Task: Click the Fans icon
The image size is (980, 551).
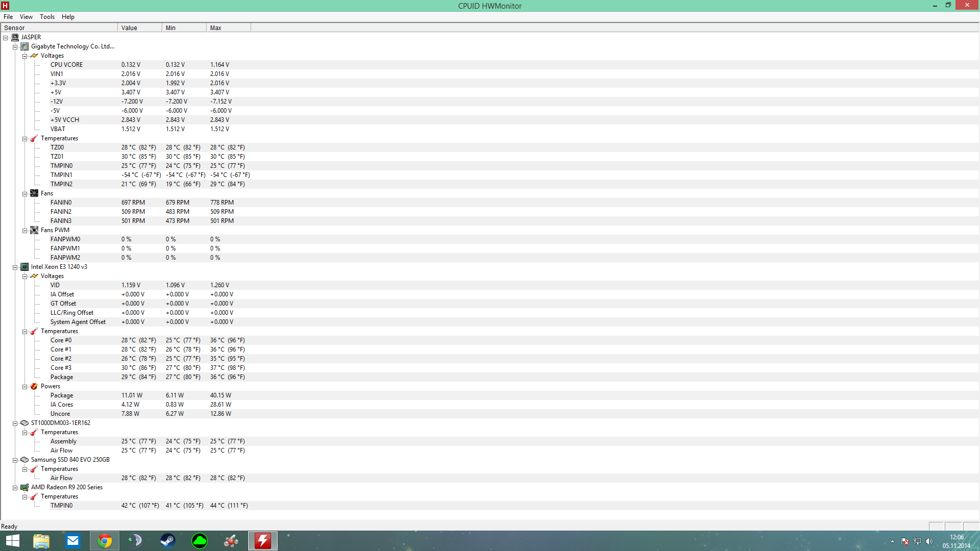Action: [34, 193]
